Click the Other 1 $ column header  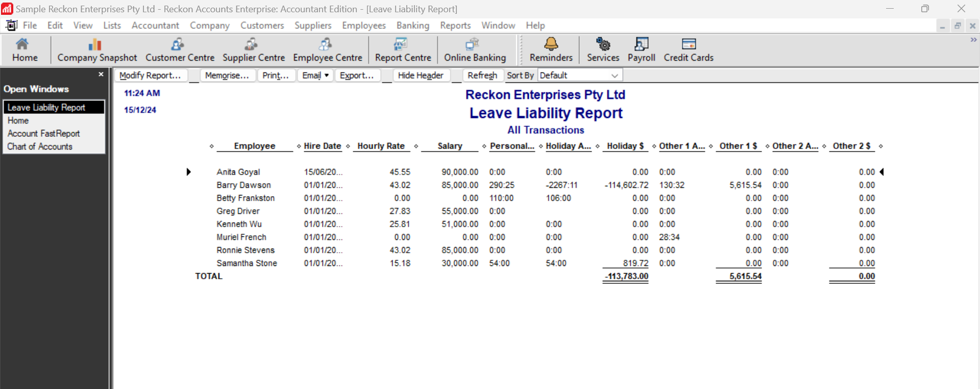point(739,146)
